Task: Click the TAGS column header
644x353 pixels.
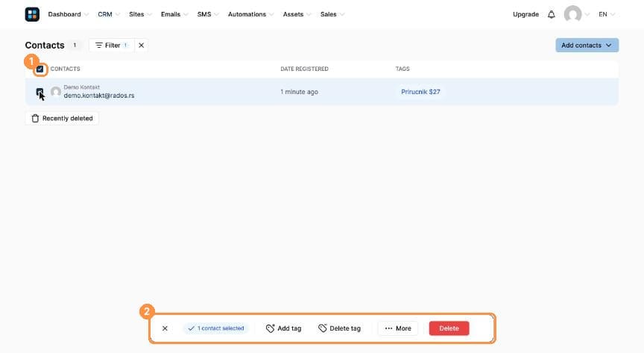Action: click(x=402, y=69)
